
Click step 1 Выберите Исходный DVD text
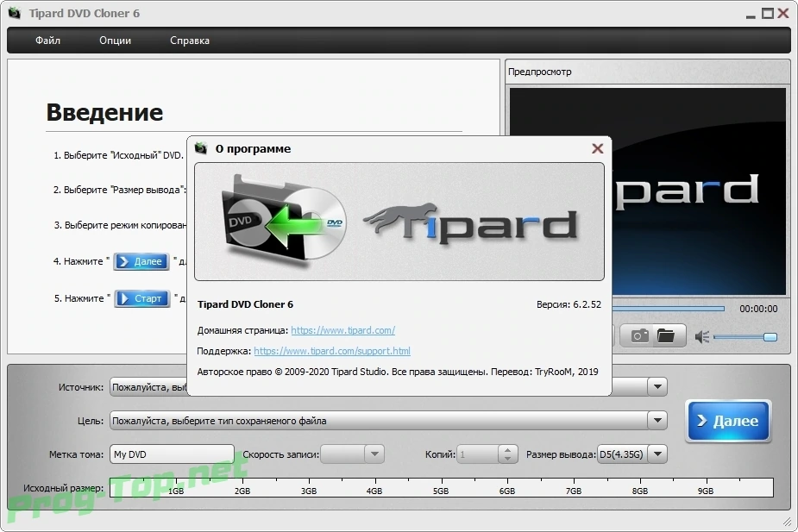119,155
